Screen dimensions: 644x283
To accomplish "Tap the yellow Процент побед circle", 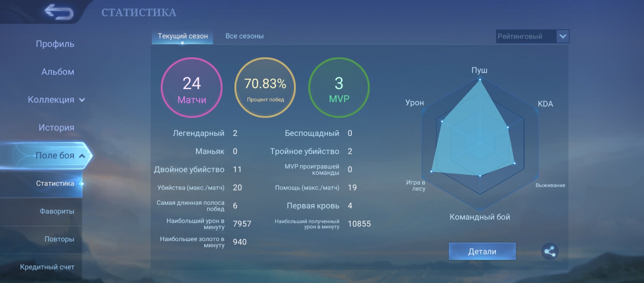I will (x=265, y=88).
